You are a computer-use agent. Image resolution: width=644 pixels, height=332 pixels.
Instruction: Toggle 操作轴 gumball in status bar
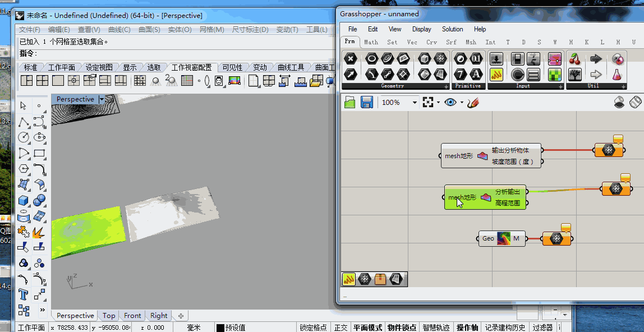[467, 328]
